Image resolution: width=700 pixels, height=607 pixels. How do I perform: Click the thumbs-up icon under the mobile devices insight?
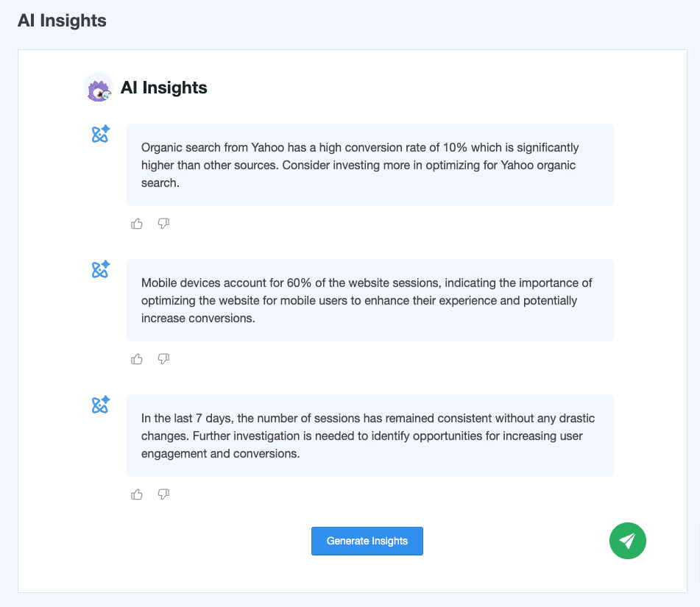pos(136,358)
